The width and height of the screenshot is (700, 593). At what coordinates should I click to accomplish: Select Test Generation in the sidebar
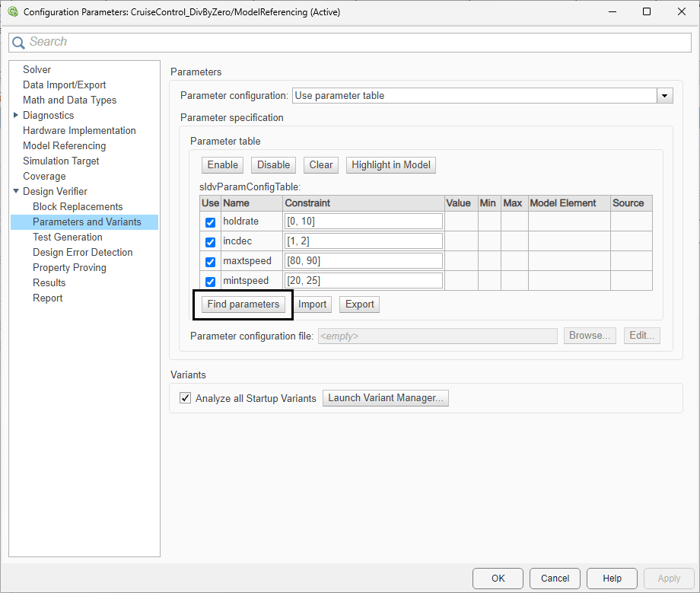click(x=68, y=237)
